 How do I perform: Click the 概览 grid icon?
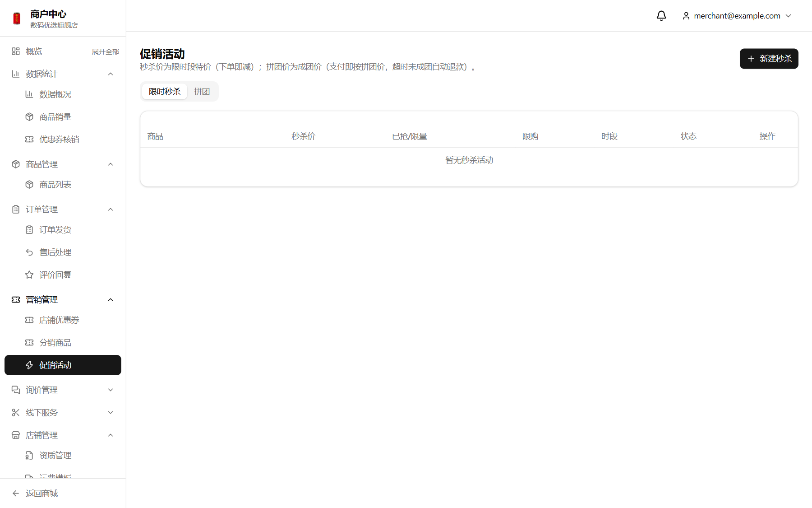[16, 51]
